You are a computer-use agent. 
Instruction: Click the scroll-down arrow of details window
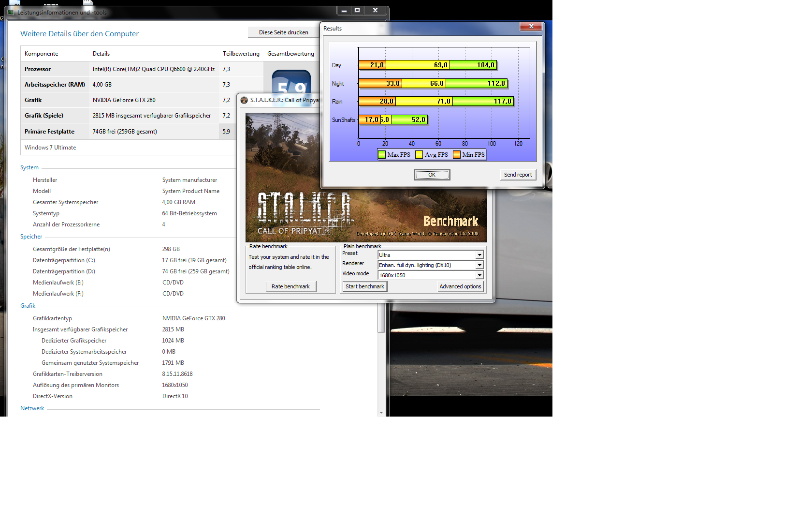click(381, 413)
